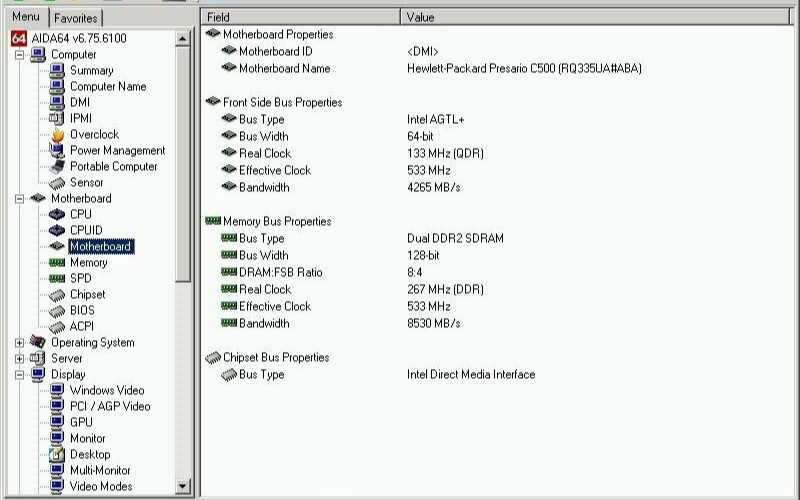The width and height of the screenshot is (800, 500).
Task: Click the CPU chip icon in tree
Action: pos(57,214)
